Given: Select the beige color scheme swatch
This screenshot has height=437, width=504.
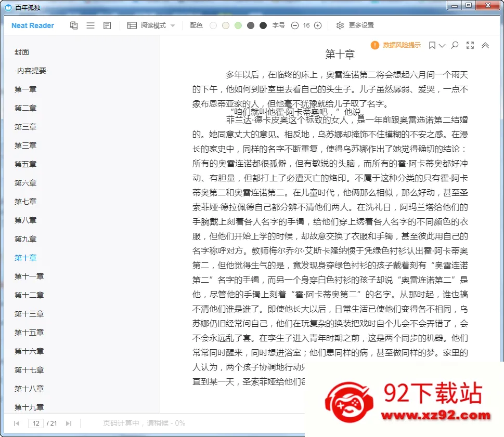Looking at the screenshot, I should [226, 25].
